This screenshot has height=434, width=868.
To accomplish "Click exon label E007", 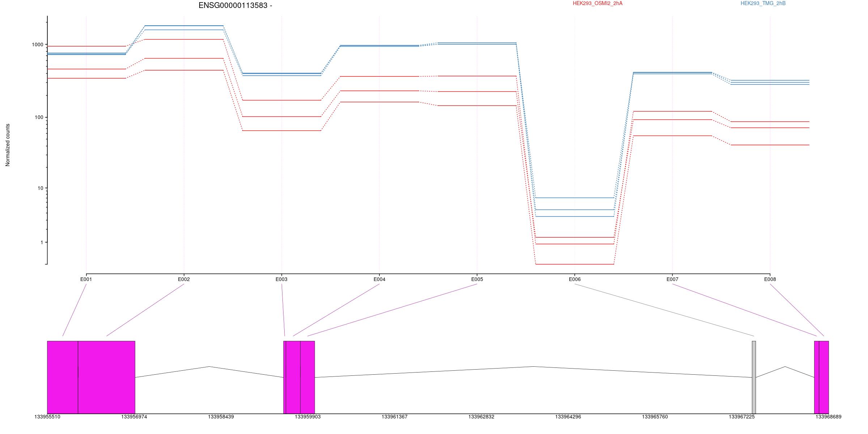I will click(672, 279).
